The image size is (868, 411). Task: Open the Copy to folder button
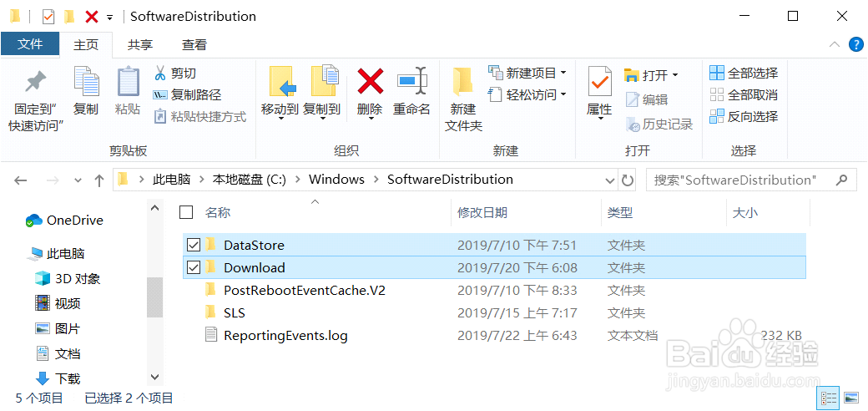321,91
